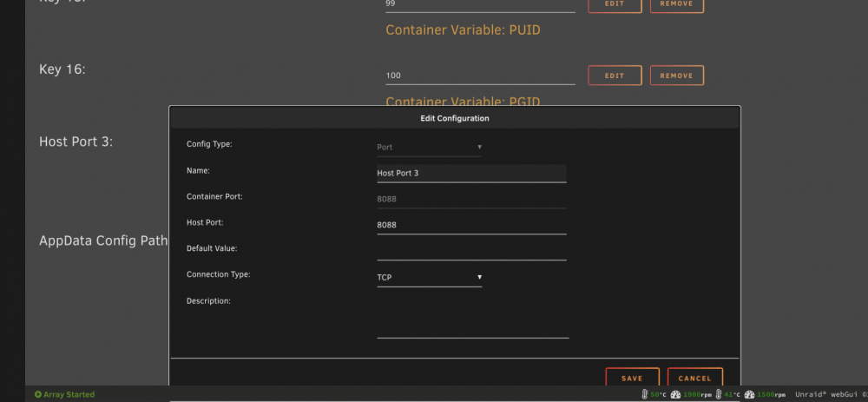Image resolution: width=868 pixels, height=402 pixels.
Task: Click the fan gauge icon showing 1500rpm
Action: pyautogui.click(x=750, y=394)
